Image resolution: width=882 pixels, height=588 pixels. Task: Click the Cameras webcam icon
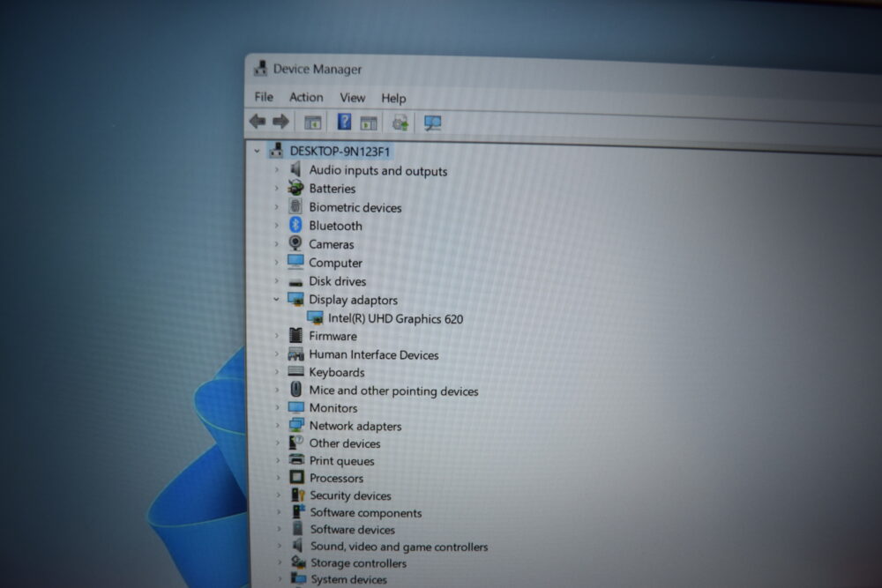[295, 242]
